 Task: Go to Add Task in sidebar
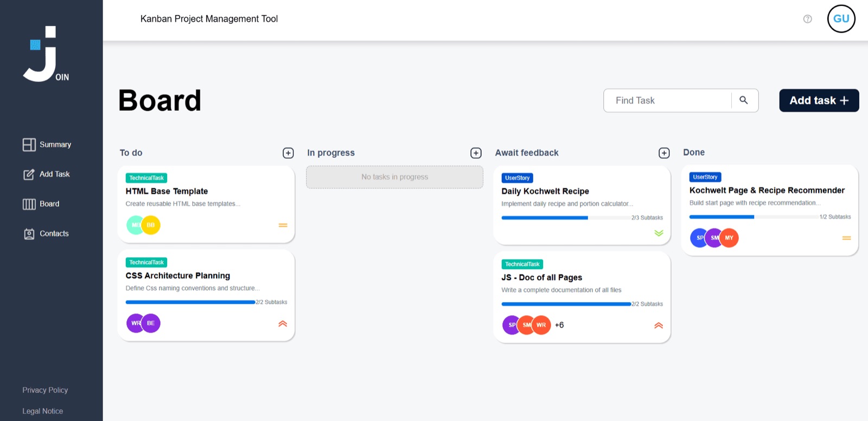(x=47, y=174)
